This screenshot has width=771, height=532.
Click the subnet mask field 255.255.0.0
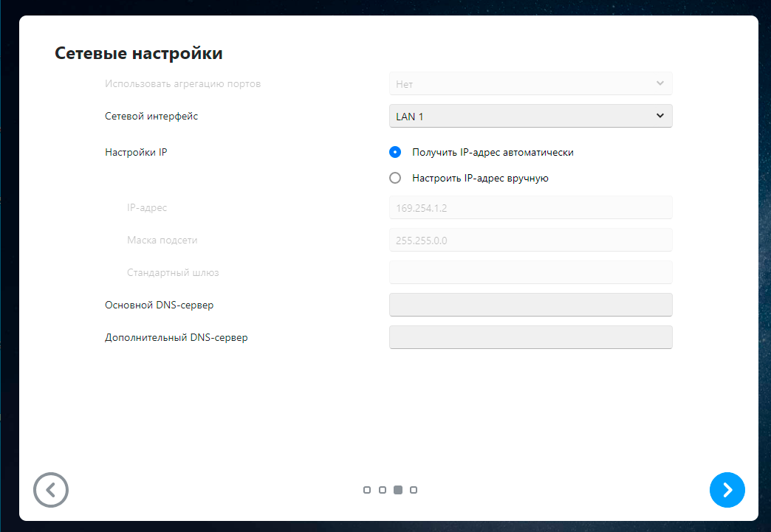530,241
